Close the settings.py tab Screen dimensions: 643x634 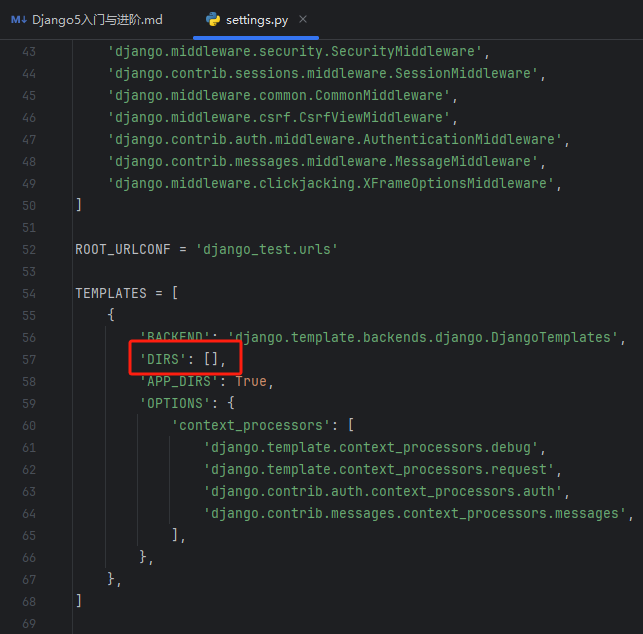(x=303, y=20)
